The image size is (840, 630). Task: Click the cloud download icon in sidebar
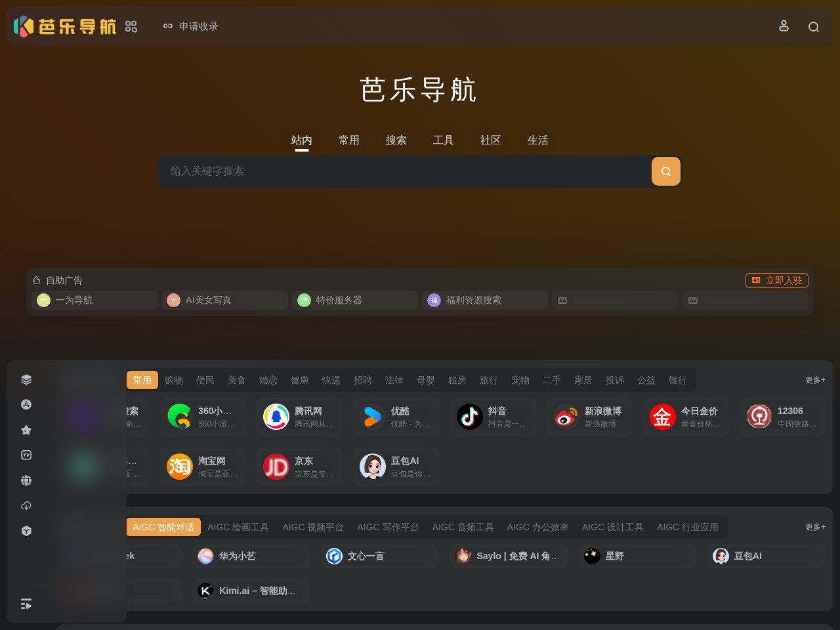tap(26, 505)
